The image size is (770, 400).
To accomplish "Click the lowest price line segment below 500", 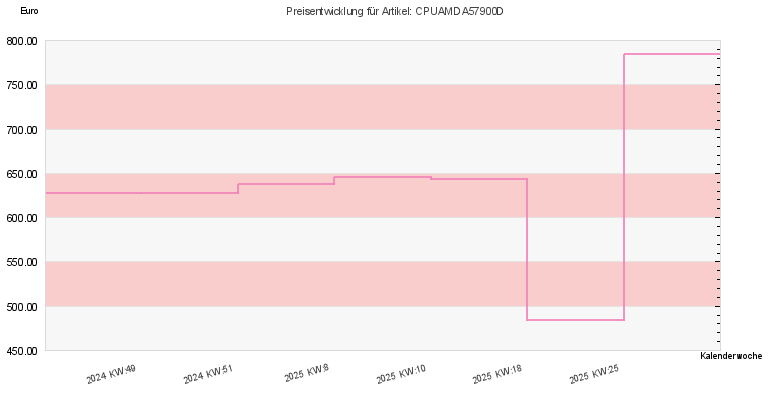I will 576,320.
